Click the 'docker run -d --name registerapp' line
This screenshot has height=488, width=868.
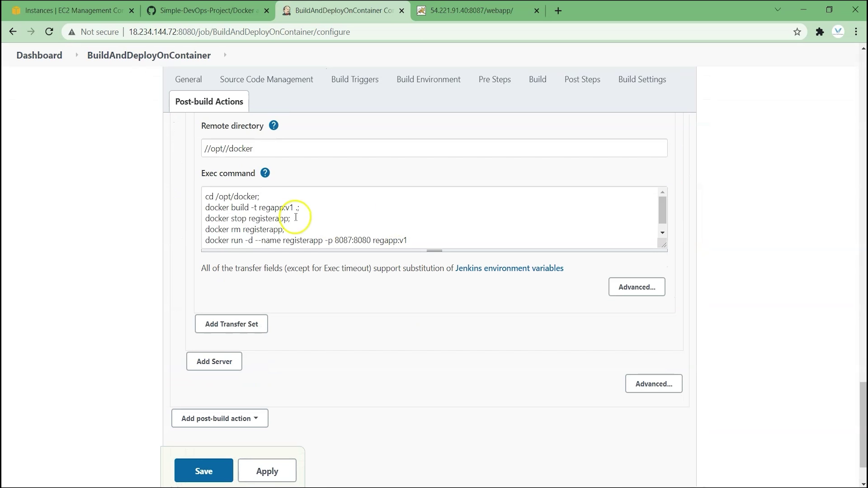306,240
